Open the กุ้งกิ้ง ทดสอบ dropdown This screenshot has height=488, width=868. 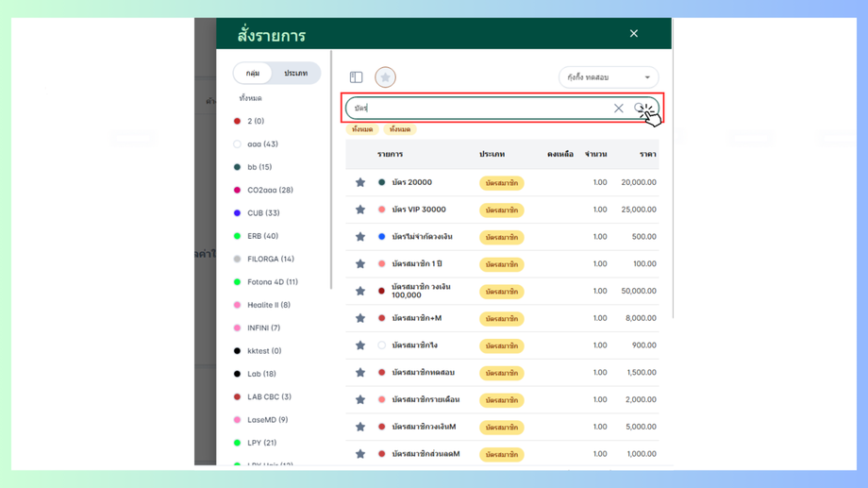[x=609, y=77]
